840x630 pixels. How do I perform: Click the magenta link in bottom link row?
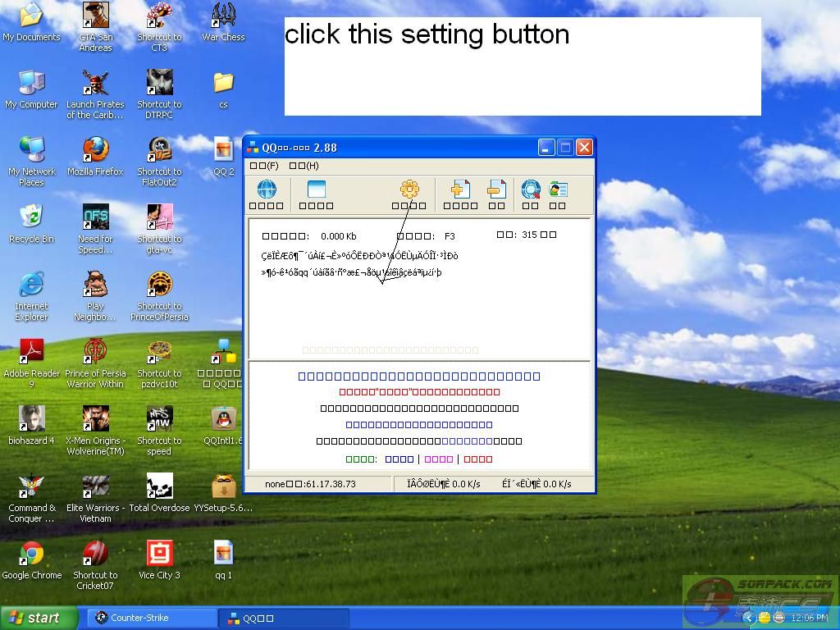click(x=439, y=459)
